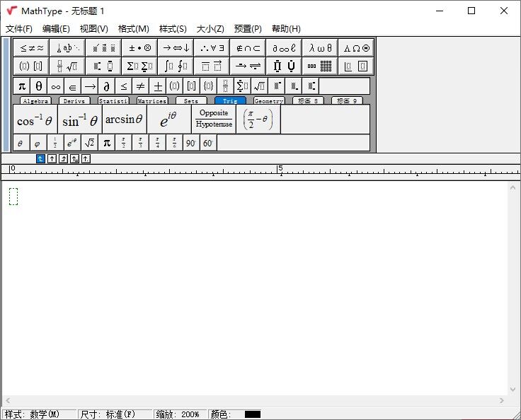Image resolution: width=521 pixels, height=420 pixels.
Task: Open the 格式(M) menu
Action: (134, 29)
